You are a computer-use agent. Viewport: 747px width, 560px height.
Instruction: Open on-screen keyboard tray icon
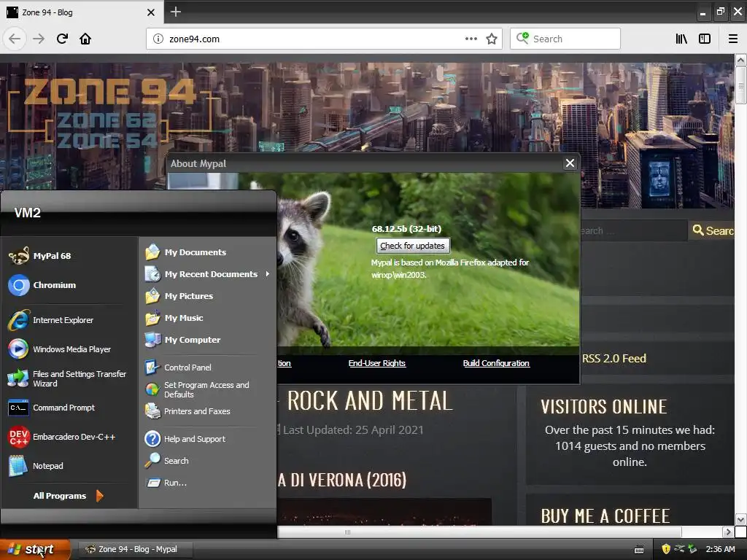click(639, 550)
